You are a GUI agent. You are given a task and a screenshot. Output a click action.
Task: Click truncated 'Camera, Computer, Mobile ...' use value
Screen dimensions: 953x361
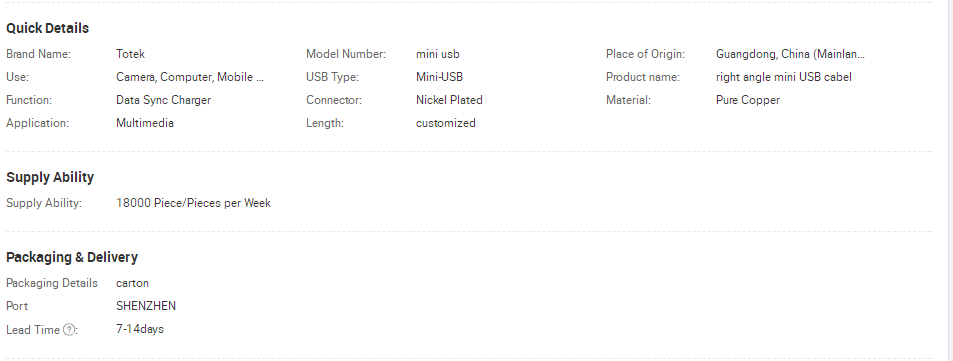(x=190, y=77)
